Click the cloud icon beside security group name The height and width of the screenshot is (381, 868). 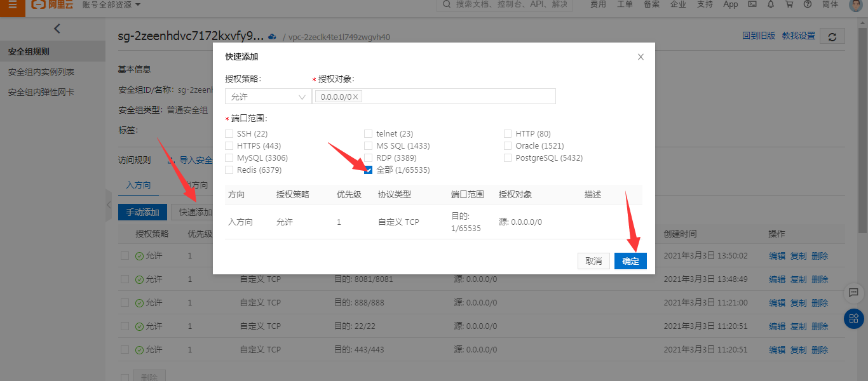[272, 36]
